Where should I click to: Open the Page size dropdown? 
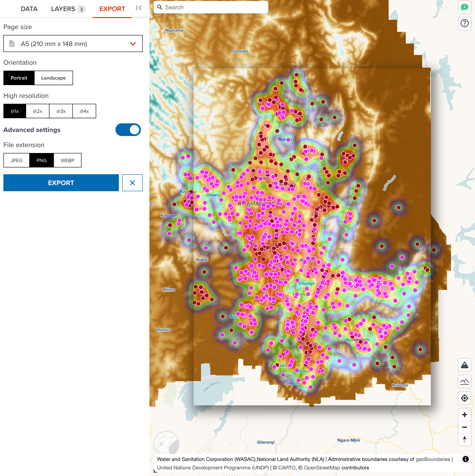point(73,44)
